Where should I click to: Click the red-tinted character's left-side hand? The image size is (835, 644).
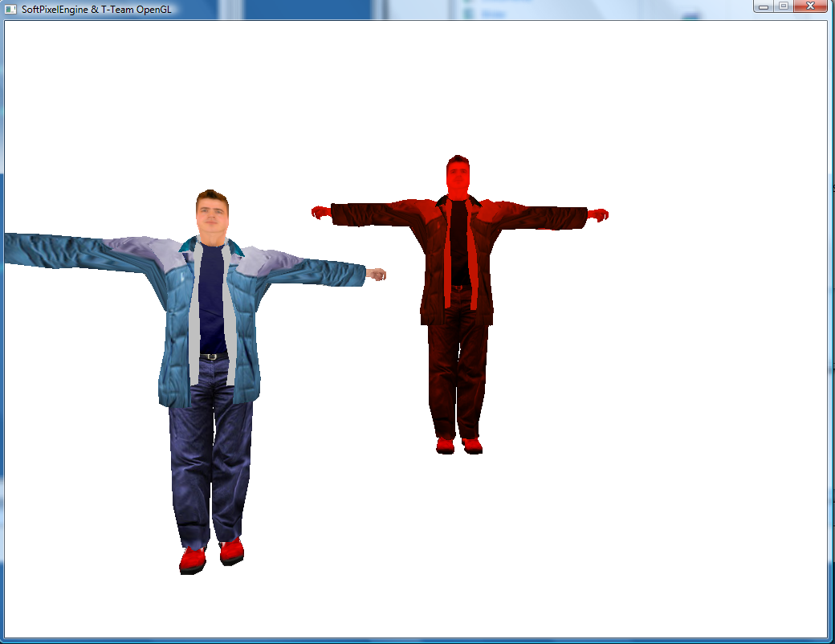320,212
